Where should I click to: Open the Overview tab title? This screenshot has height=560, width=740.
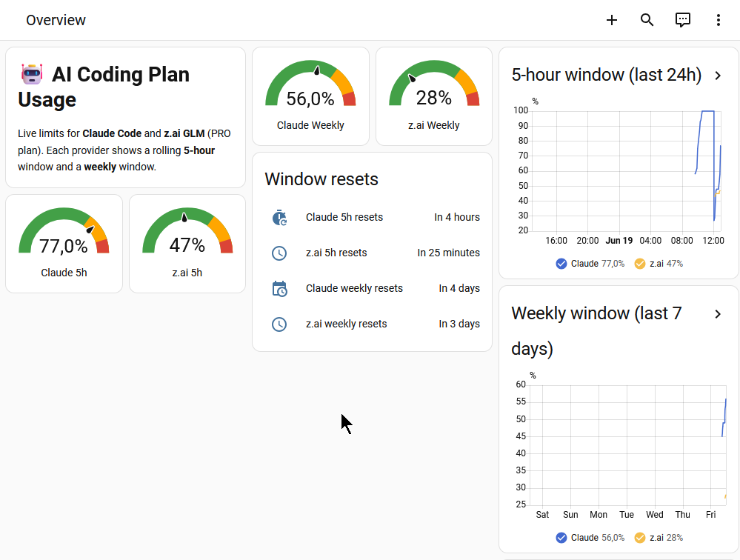(56, 20)
